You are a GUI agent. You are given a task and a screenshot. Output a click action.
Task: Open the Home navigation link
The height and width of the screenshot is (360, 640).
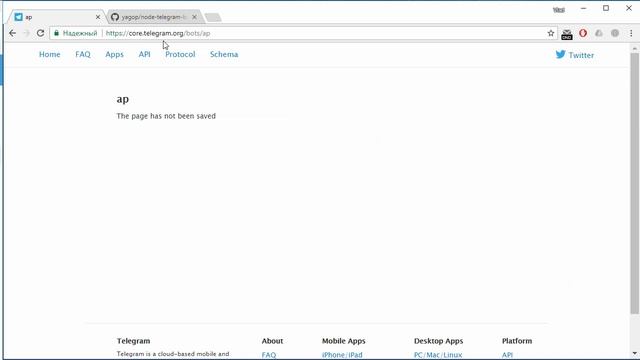click(x=49, y=54)
